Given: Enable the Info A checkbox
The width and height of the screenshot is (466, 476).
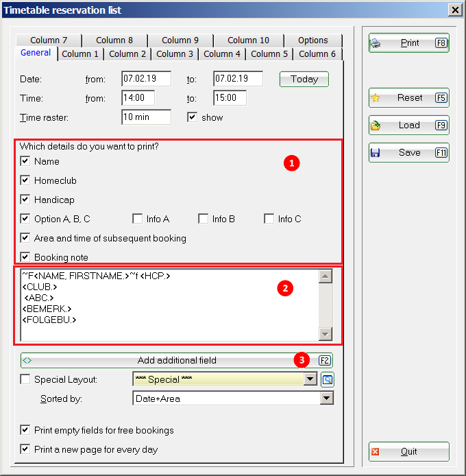Looking at the screenshot, I should tap(138, 219).
